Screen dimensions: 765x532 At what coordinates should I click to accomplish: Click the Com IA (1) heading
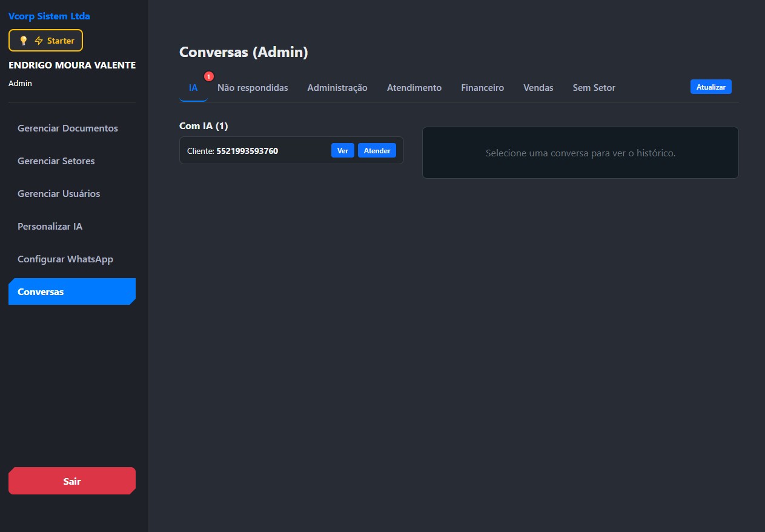click(x=204, y=126)
